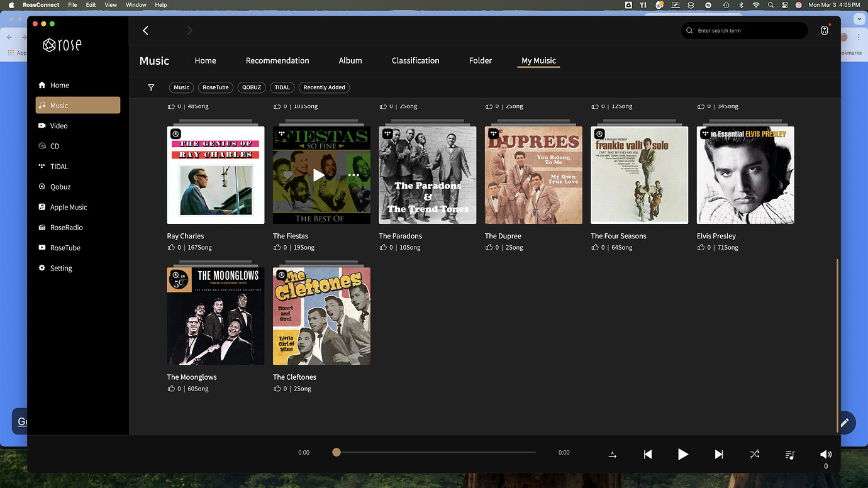Thumbs up The Four Seasons

point(594,247)
